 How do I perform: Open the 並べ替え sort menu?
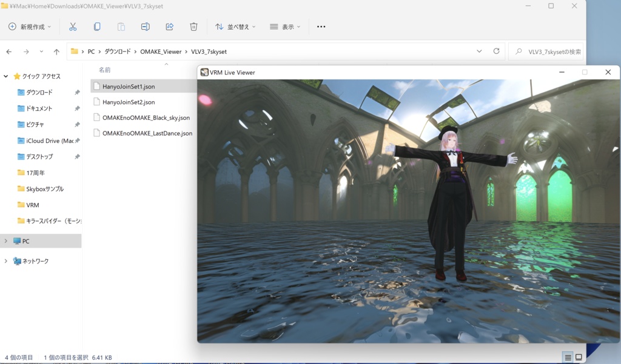point(235,27)
